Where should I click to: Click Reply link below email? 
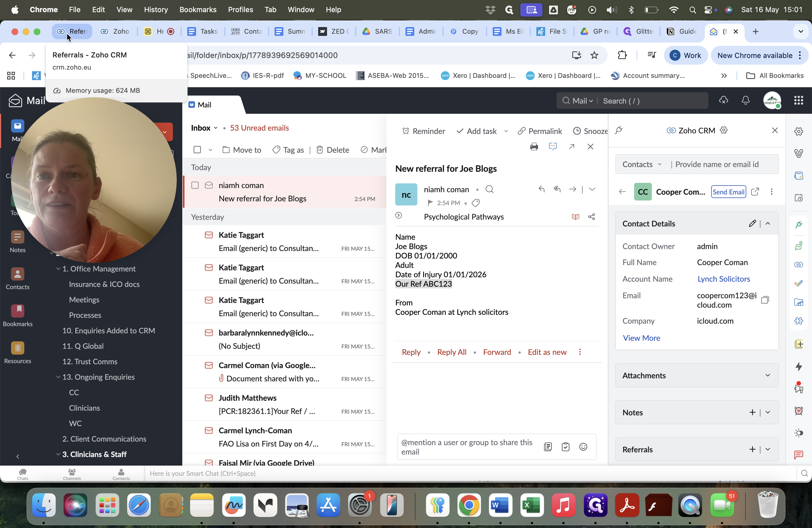coord(411,352)
